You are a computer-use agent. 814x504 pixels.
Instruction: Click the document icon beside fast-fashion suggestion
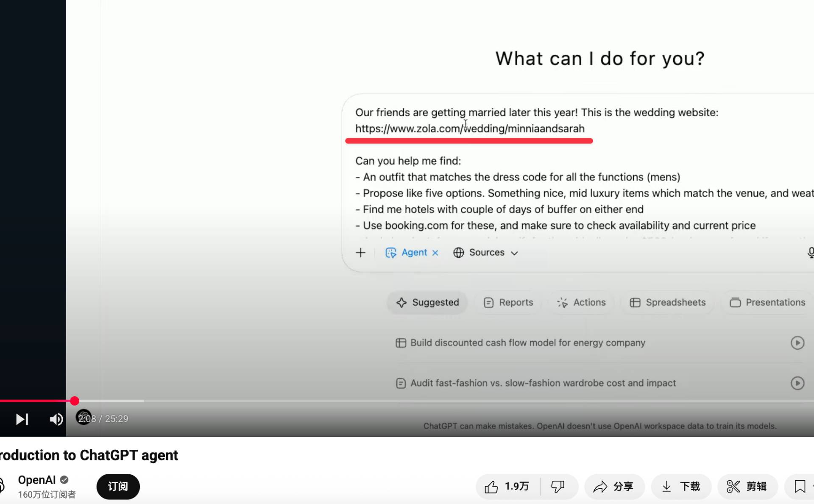(x=401, y=383)
